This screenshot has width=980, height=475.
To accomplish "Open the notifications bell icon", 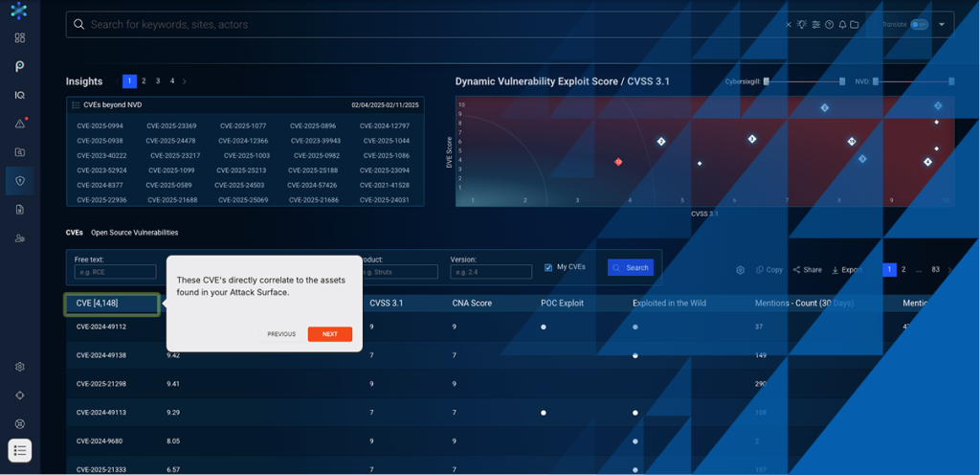I will [842, 25].
